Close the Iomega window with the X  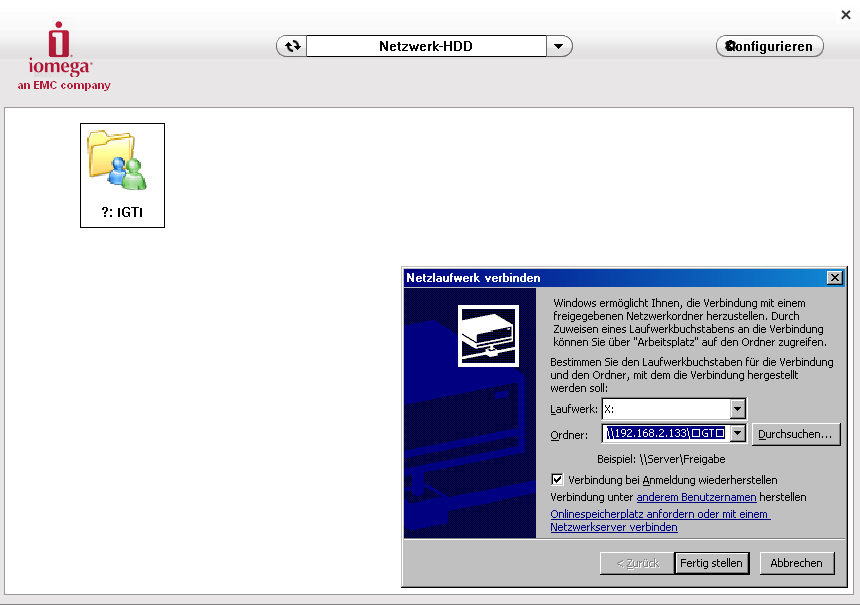[x=846, y=15]
